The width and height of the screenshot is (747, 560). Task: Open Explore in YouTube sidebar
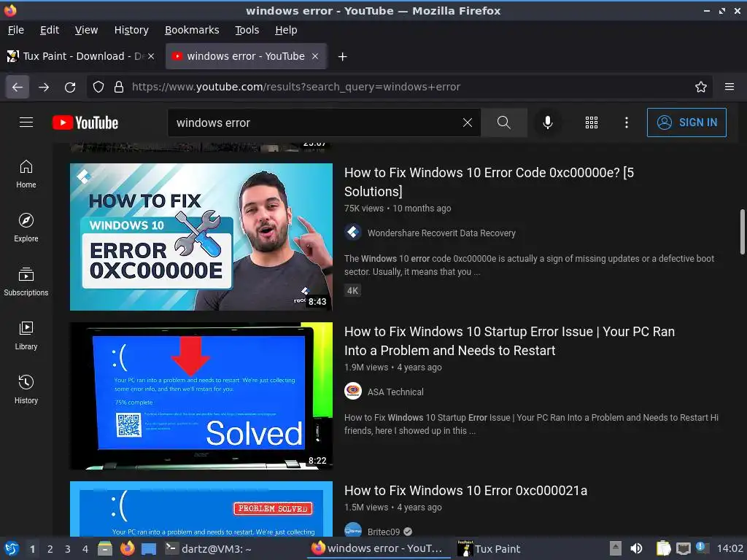tap(26, 228)
